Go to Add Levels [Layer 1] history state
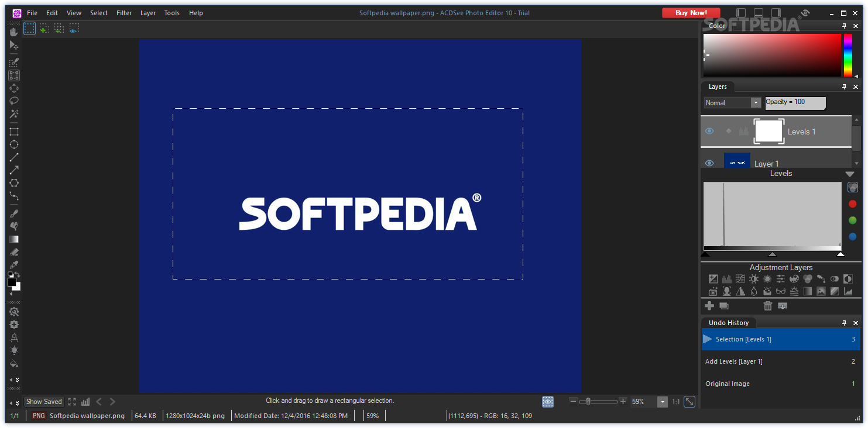 pos(781,361)
